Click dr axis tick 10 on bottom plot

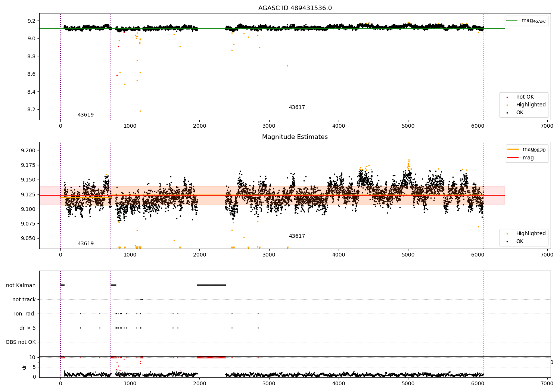32,357
